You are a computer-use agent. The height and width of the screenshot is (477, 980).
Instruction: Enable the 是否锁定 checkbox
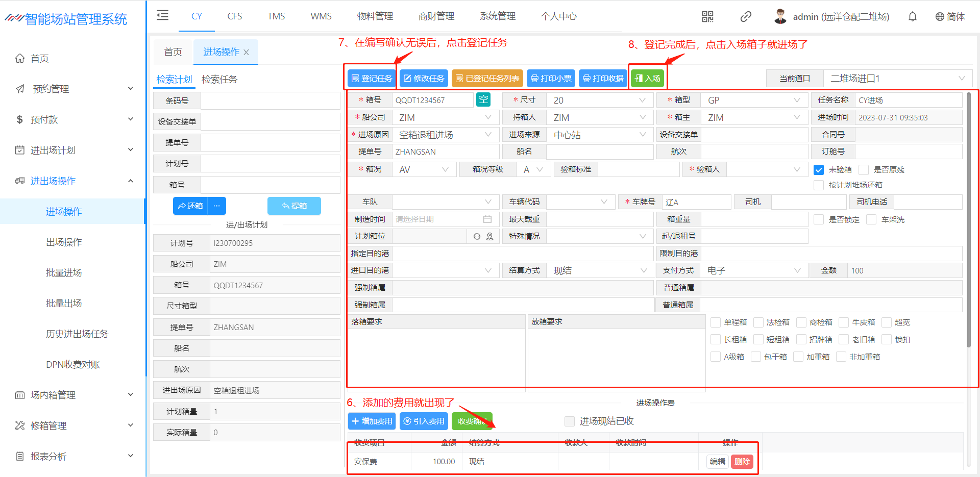(819, 220)
